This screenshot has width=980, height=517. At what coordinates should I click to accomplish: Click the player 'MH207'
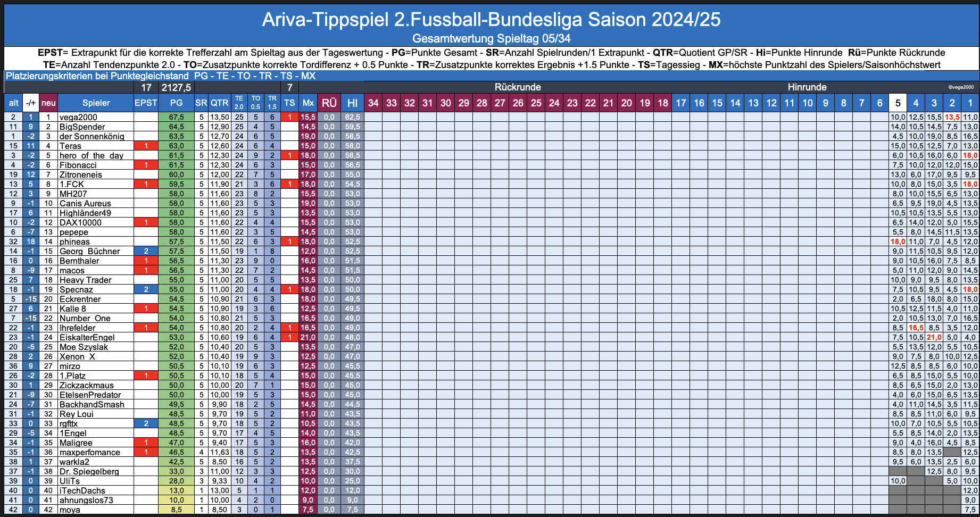(x=73, y=194)
